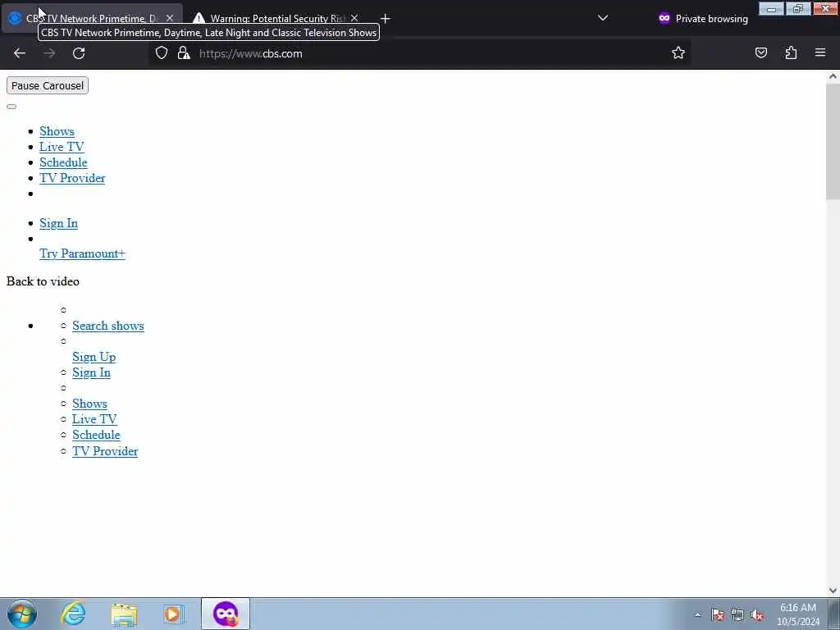
Task: Open the clock showing 6:16 AM
Action: coord(798,614)
